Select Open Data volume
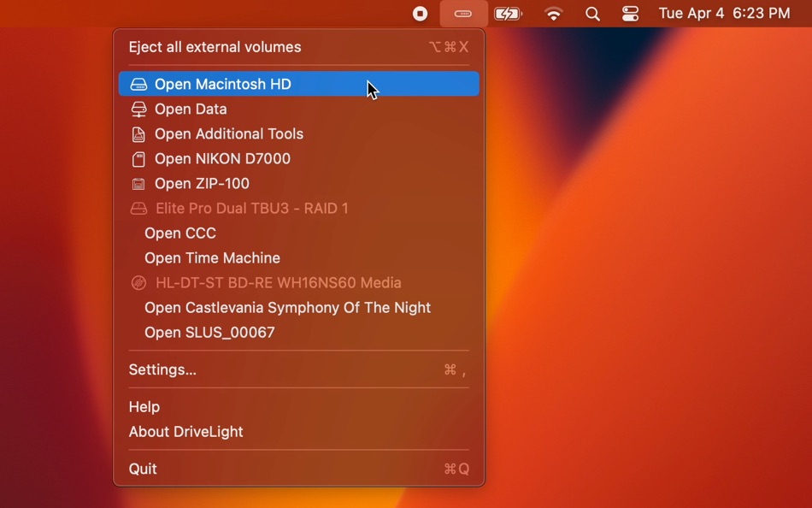 (x=299, y=109)
